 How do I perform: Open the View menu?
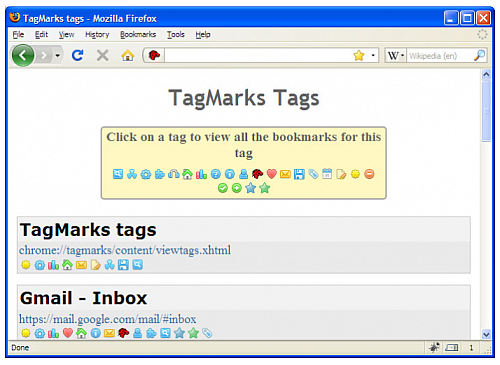tap(66, 34)
